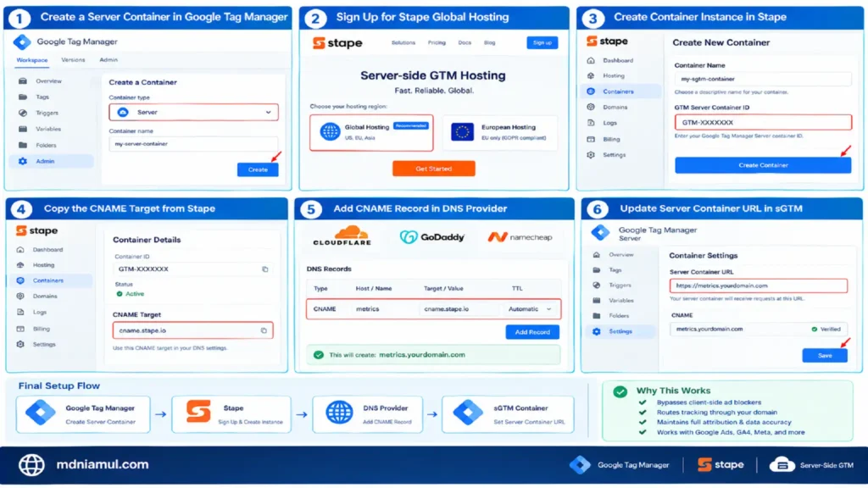Click the Server-Side GTM icon in footer
Screen dimensions: 868x488
782,465
